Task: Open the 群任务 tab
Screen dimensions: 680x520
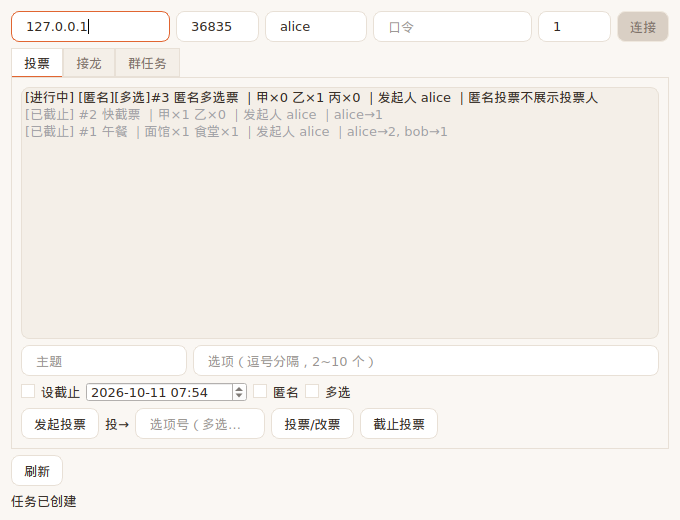Action: pyautogui.click(x=147, y=63)
